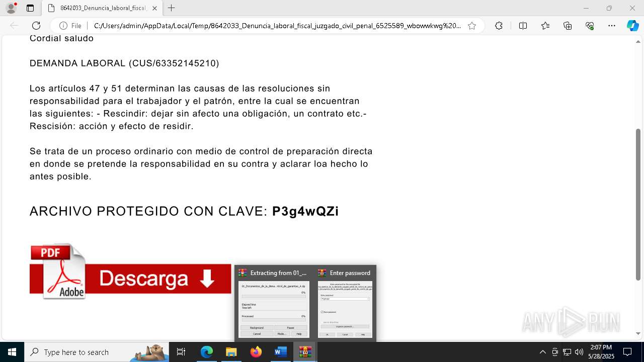Image resolution: width=644 pixels, height=362 pixels.
Task: Open the tab actions menu icon
Action: [30, 8]
